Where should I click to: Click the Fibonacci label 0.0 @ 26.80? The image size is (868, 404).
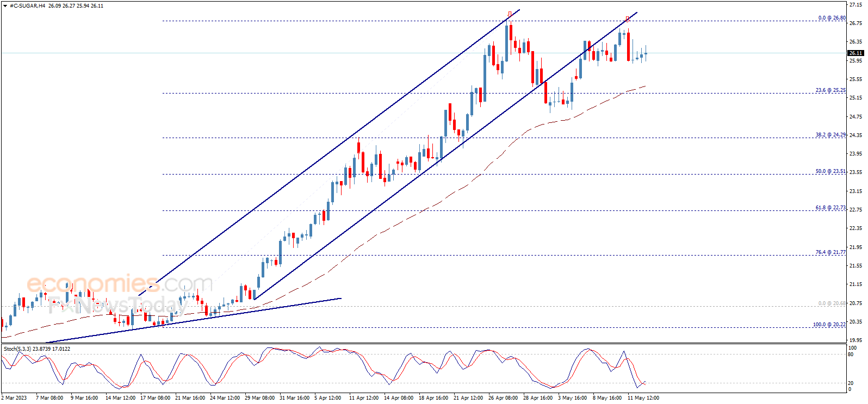832,18
